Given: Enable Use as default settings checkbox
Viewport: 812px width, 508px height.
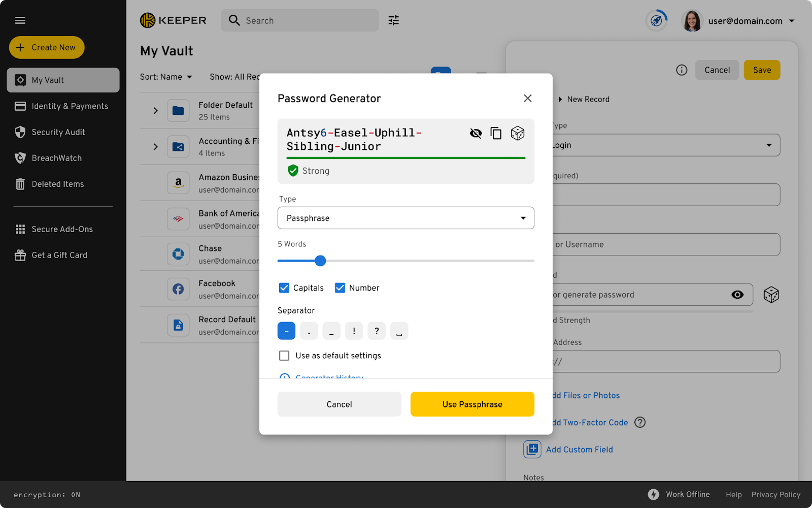Looking at the screenshot, I should [284, 356].
